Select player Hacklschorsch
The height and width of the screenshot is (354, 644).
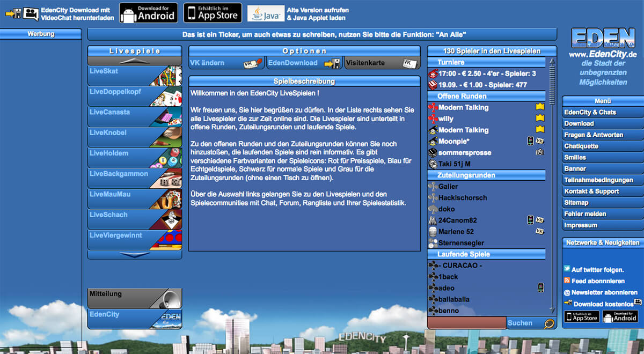tap(487, 197)
